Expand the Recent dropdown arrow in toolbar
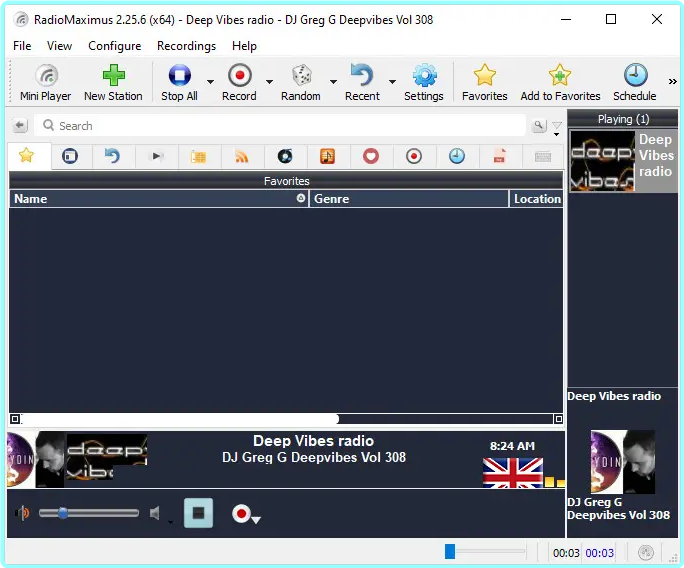 (392, 82)
